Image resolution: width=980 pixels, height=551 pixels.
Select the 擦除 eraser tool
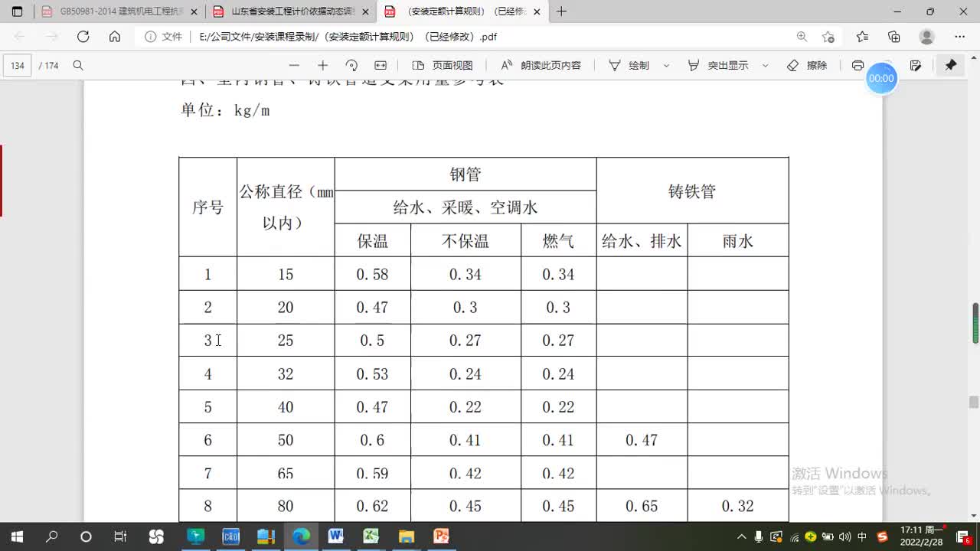pos(808,66)
